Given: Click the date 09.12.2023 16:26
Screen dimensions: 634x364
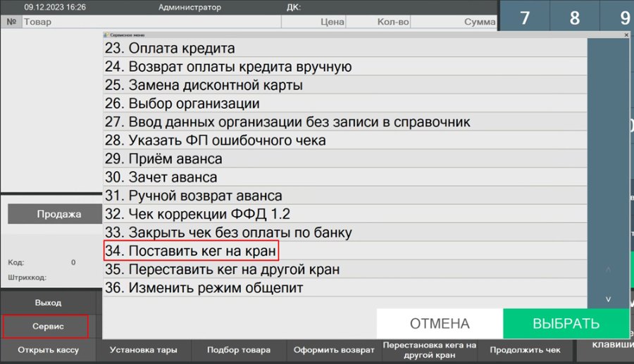Looking at the screenshot, I should pyautogui.click(x=54, y=7).
